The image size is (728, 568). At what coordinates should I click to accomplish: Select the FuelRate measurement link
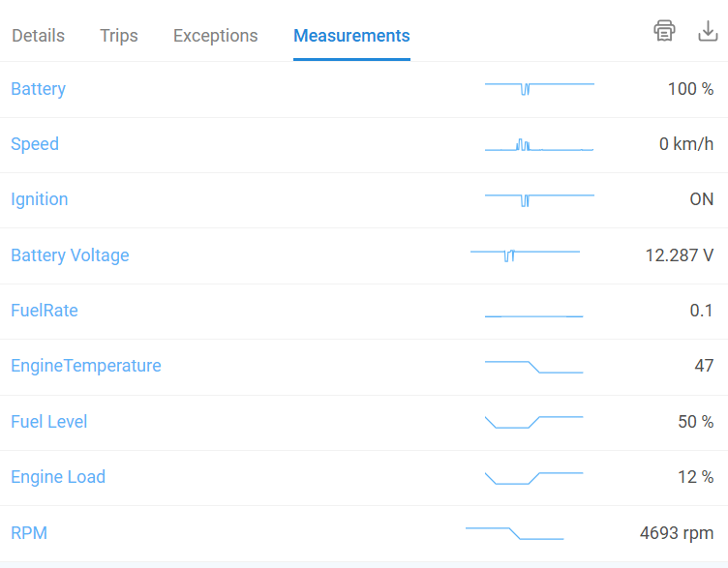pyautogui.click(x=45, y=311)
